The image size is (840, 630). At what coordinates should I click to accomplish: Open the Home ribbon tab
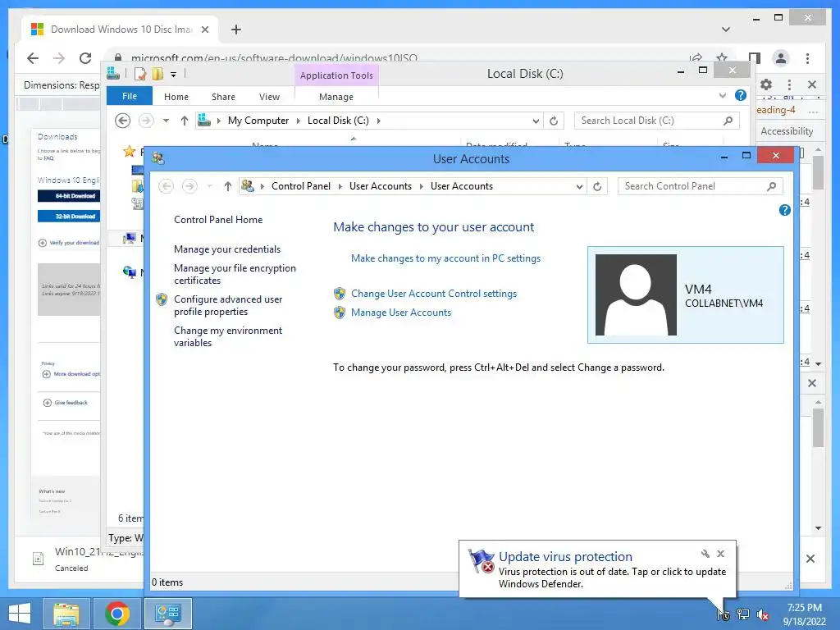(176, 97)
